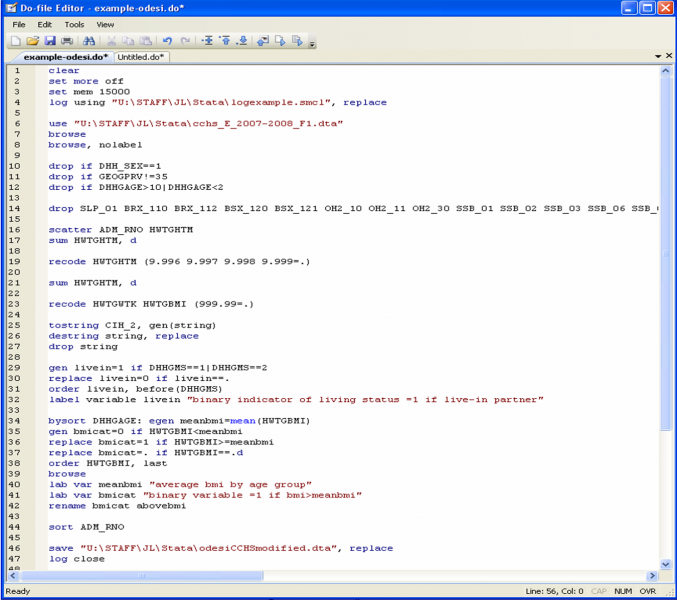Toggle a bookmark on the current line

click(x=207, y=41)
